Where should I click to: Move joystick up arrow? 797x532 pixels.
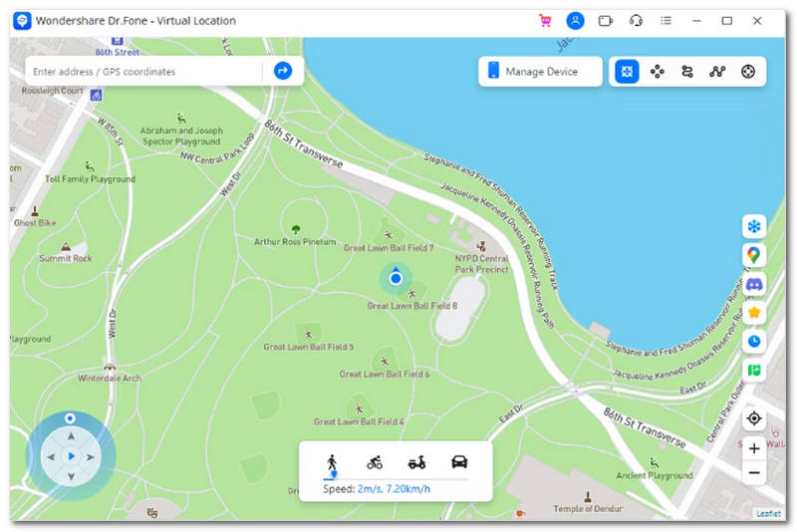tap(71, 436)
